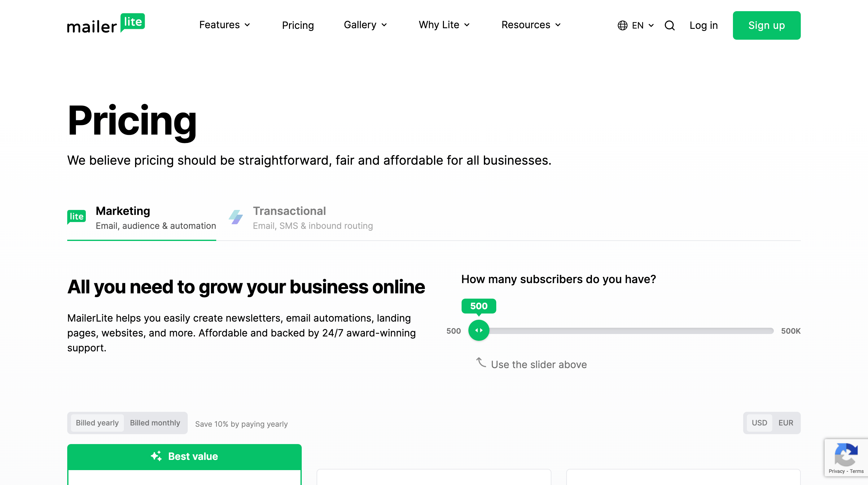Click the Transactional product icon
868x485 pixels.
(236, 217)
